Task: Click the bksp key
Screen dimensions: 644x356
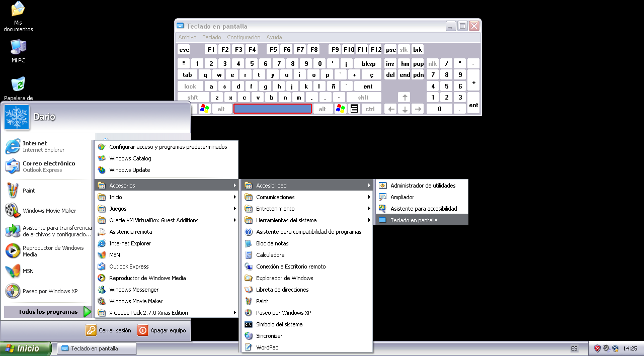Action: 368,63
